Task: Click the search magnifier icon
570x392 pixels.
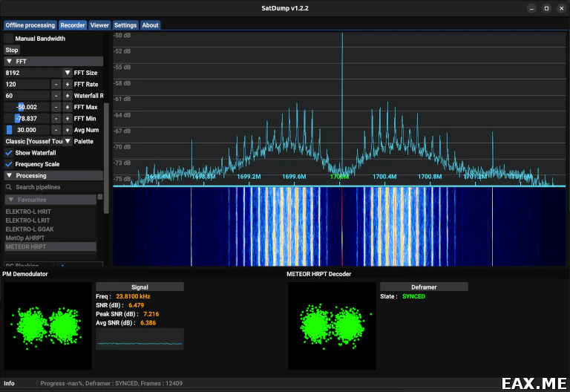Action: click(9, 187)
